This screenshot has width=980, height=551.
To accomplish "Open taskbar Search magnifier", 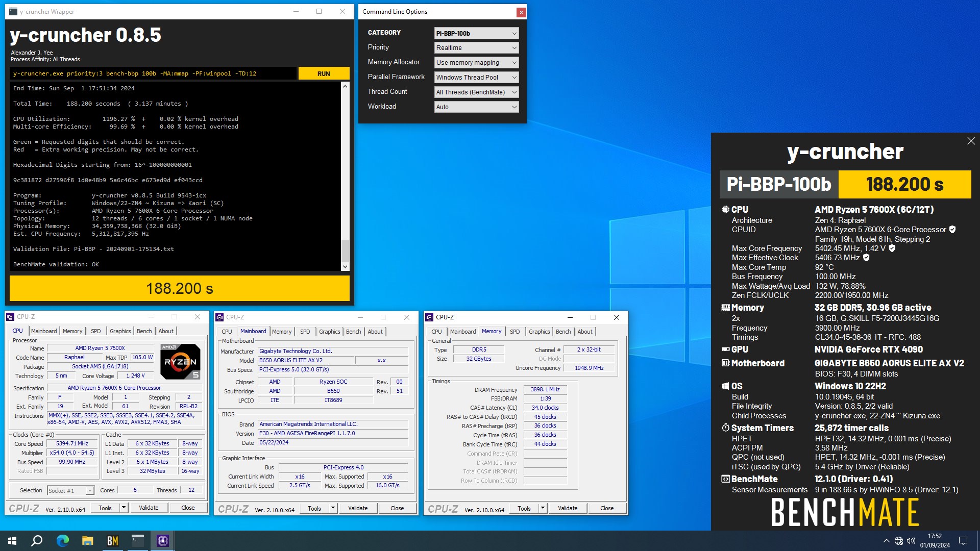I will click(37, 541).
